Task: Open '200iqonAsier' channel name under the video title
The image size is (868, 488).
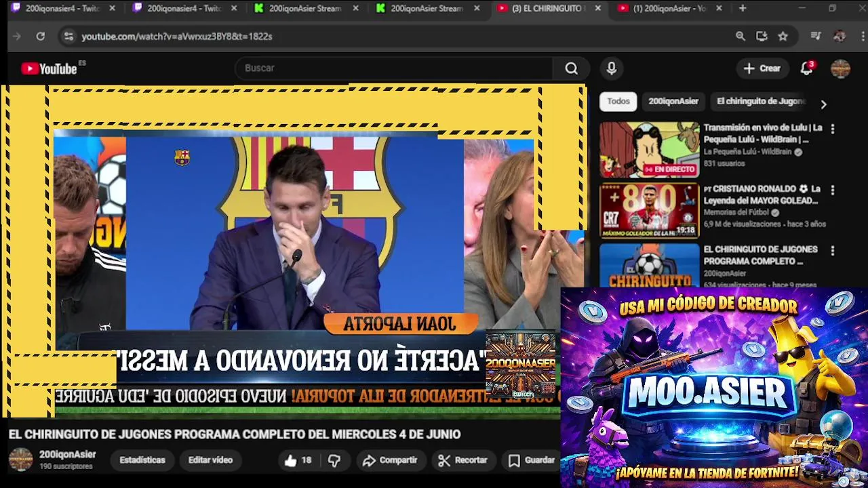Action: (x=67, y=455)
